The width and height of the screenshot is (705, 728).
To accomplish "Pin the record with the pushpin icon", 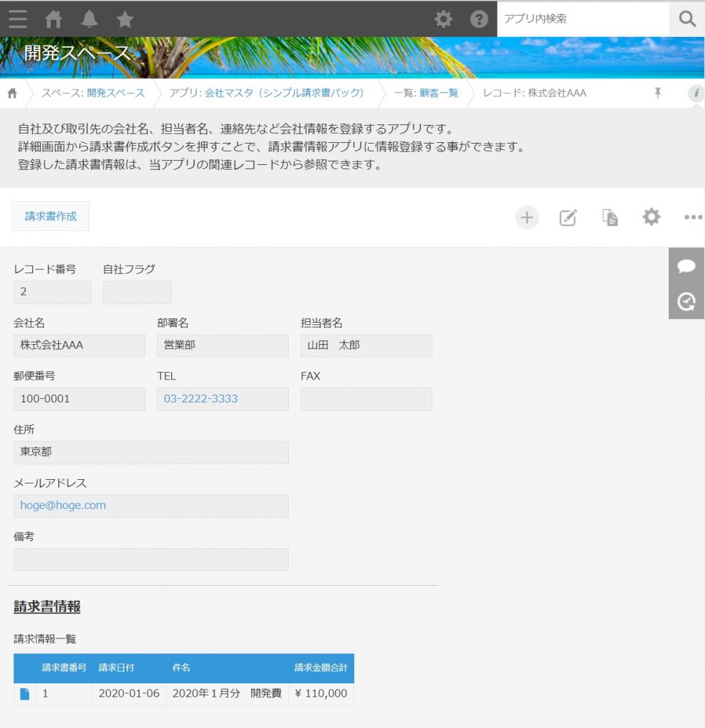I will (x=657, y=93).
